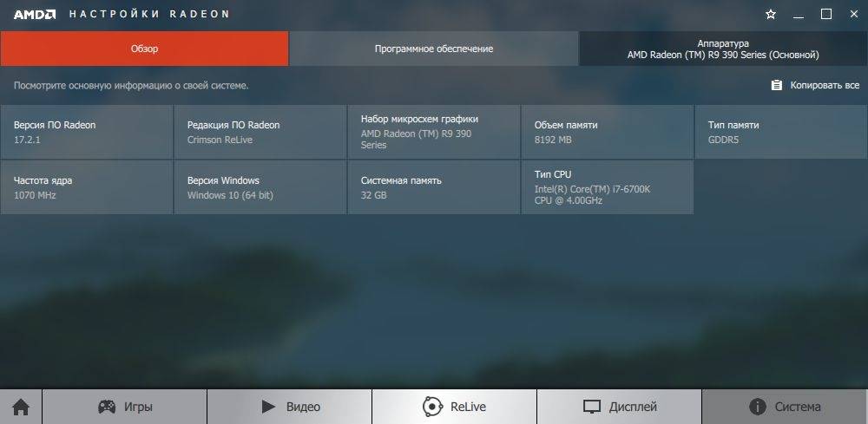This screenshot has height=424, width=868.
Task: Select the Набор микросхем графики tile
Action: [434, 132]
